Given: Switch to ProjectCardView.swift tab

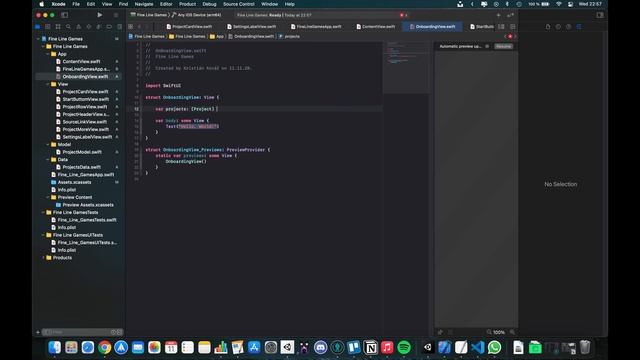Looking at the screenshot, I should pos(189,27).
